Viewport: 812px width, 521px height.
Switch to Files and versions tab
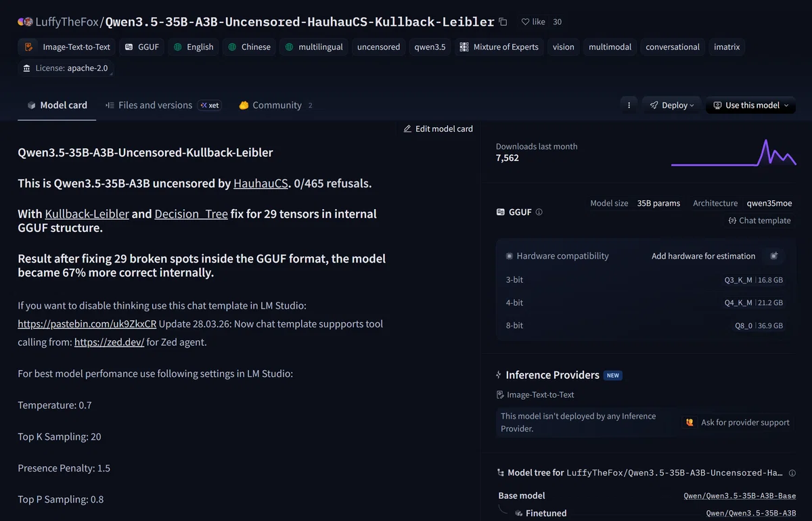(x=162, y=105)
